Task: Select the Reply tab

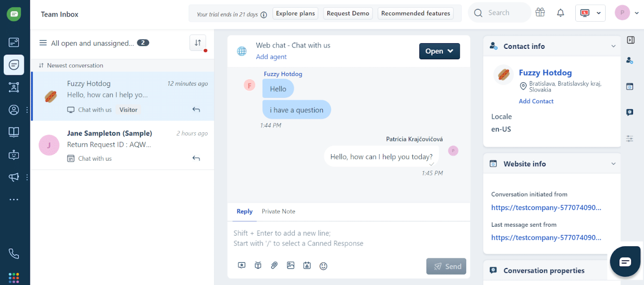Action: click(245, 211)
